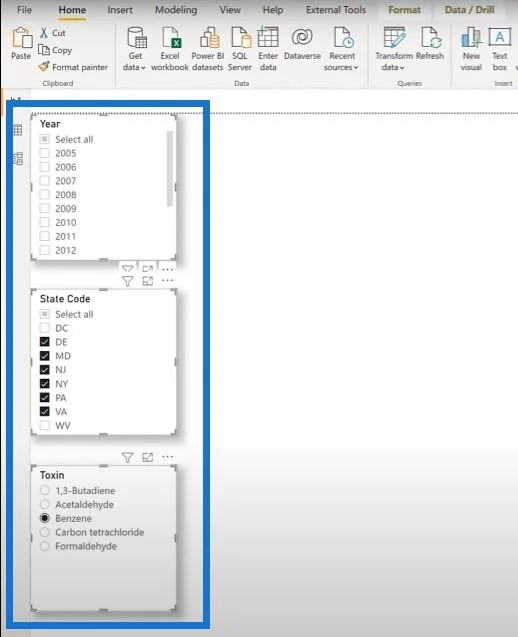
Task: Open Power BI datasets
Action: [x=209, y=38]
